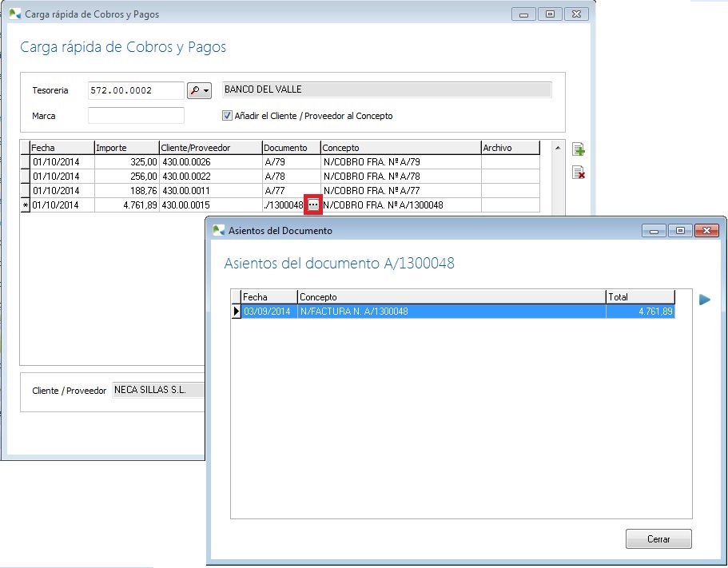Viewport: 728px width, 568px height.
Task: Sort by the Importe column header
Action: [126, 148]
